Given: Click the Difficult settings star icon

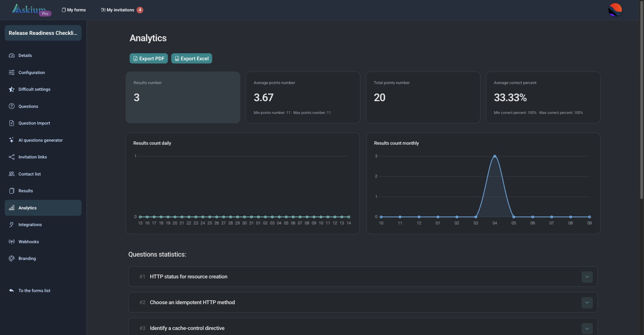Looking at the screenshot, I should 12,89.
